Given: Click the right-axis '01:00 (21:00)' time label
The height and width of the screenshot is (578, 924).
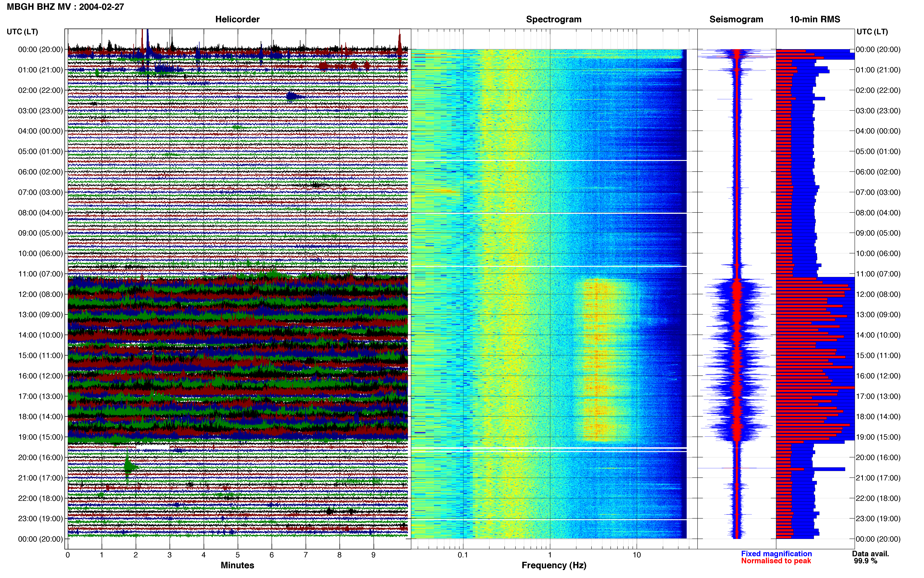Looking at the screenshot, I should pyautogui.click(x=878, y=70).
